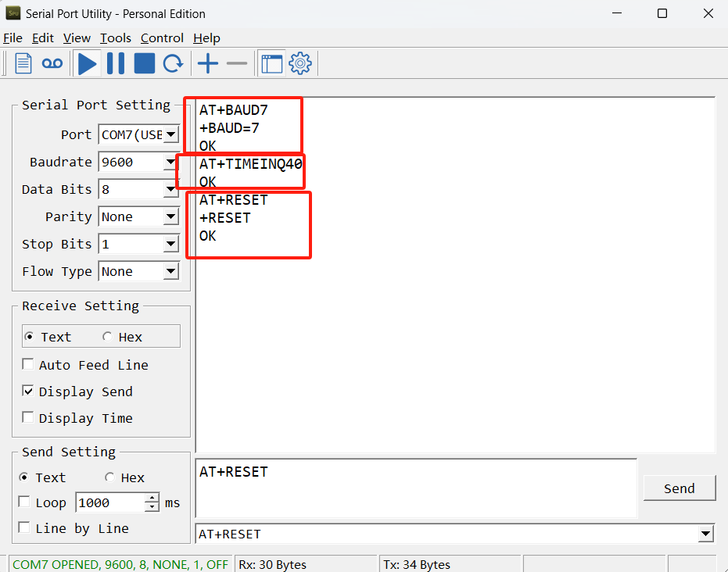728x572 pixels.
Task: Click the COM7 OPENED status bar text
Action: pos(120,565)
